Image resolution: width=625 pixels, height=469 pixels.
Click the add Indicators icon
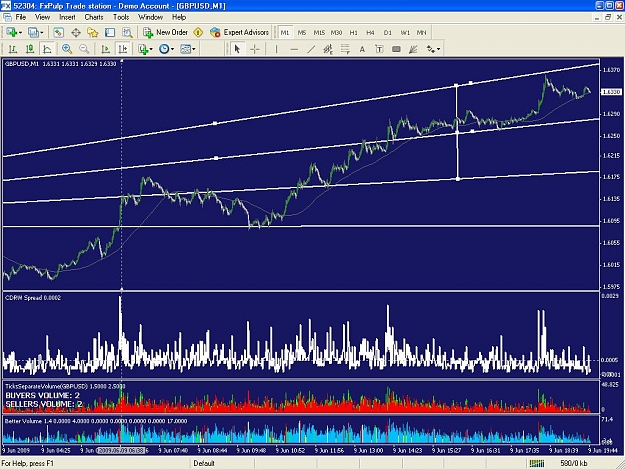tap(143, 49)
